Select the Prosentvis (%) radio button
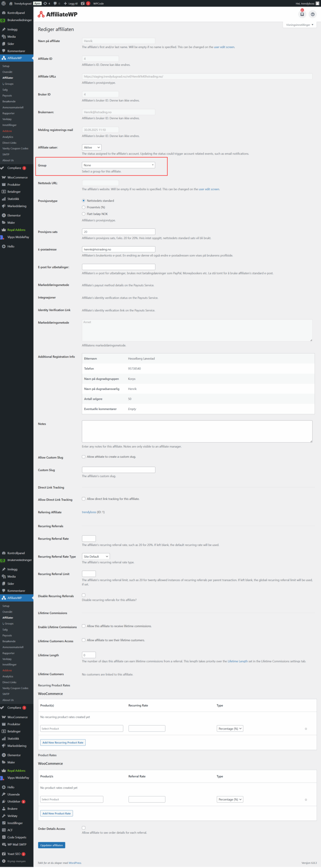This screenshot has width=321, height=868. [84, 207]
